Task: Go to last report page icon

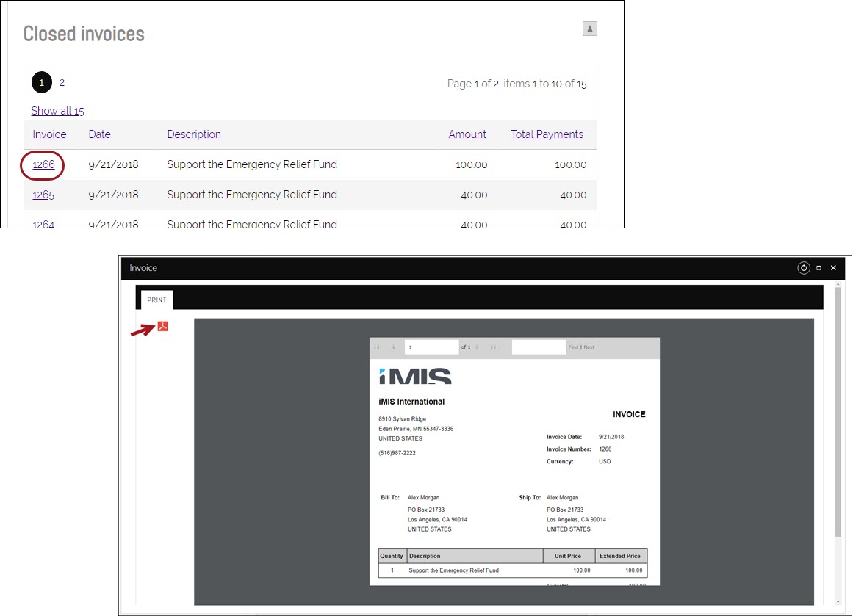Action: [x=493, y=347]
